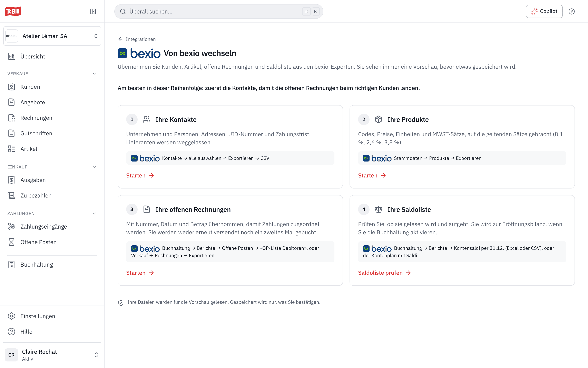
Task: Click the Zahlungseingänge hand-coins icon
Action: (x=11, y=227)
